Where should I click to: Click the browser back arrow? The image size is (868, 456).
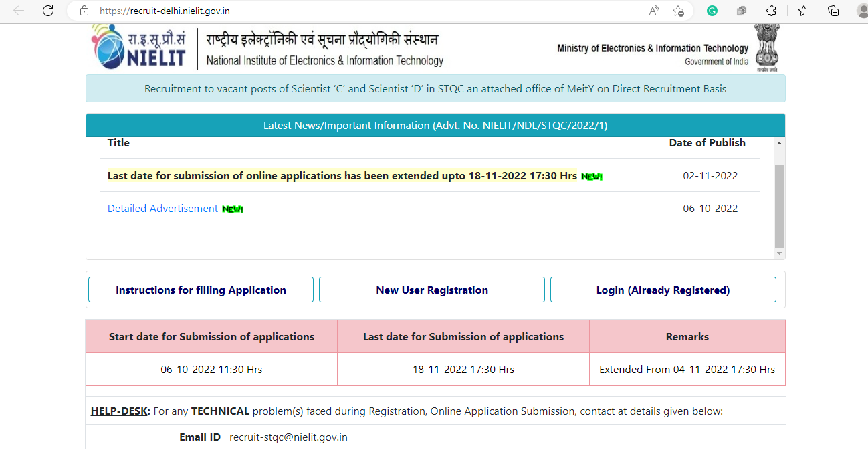point(19,11)
